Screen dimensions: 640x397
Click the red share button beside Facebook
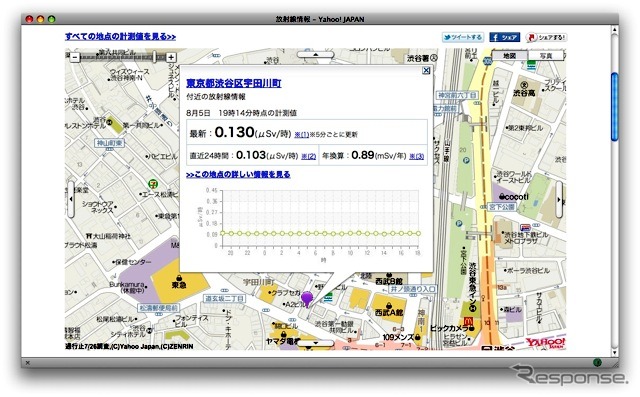546,38
